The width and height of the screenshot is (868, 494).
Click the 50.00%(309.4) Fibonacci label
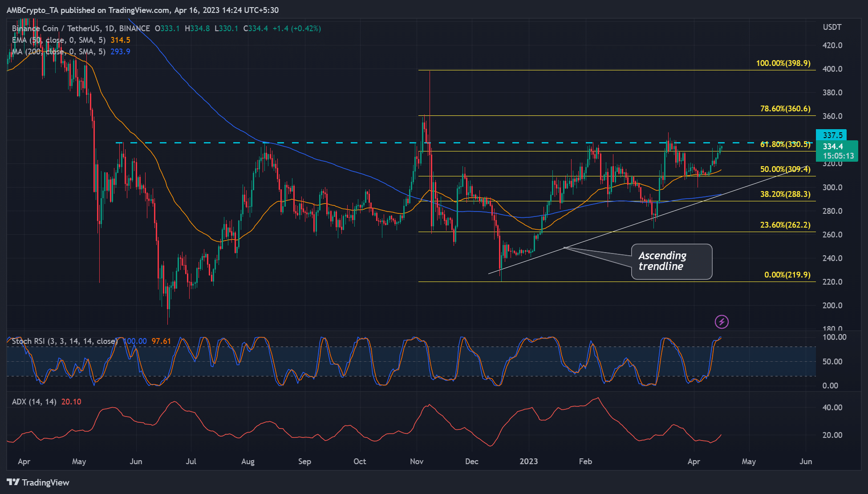coord(786,169)
